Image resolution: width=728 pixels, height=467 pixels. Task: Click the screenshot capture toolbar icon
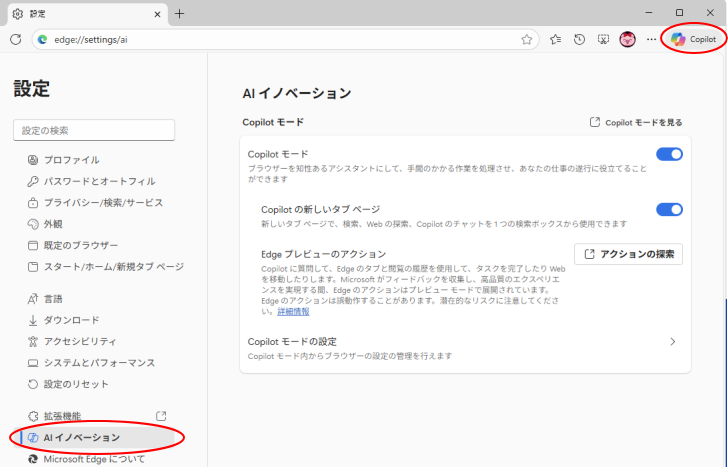point(603,39)
